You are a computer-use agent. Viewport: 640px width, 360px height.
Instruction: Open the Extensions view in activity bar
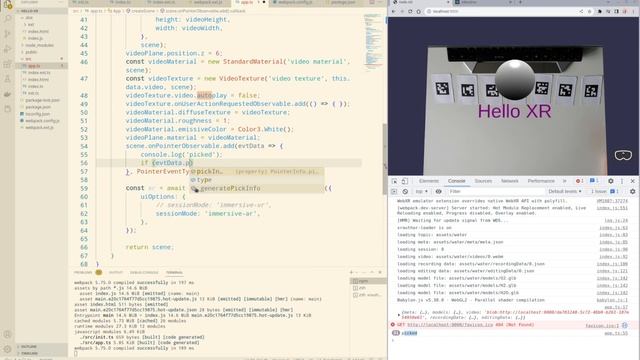(7, 64)
